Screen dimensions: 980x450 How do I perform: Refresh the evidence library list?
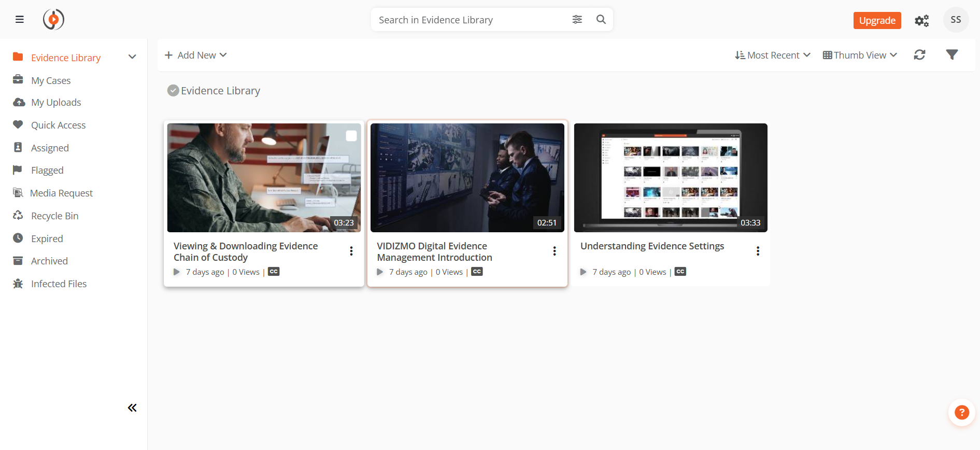click(x=919, y=55)
